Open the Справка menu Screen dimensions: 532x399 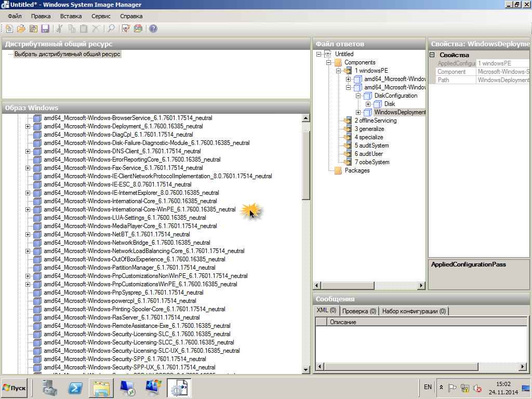(x=131, y=16)
